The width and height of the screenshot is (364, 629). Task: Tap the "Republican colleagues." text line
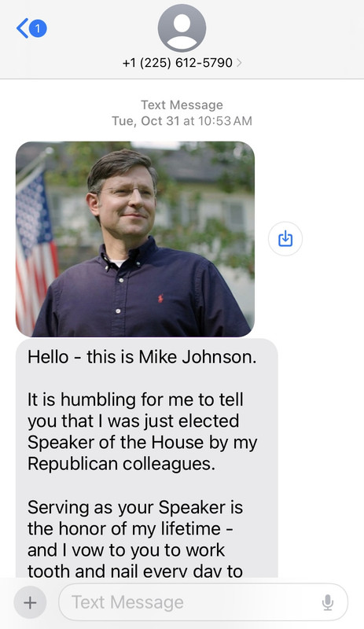[122, 464]
